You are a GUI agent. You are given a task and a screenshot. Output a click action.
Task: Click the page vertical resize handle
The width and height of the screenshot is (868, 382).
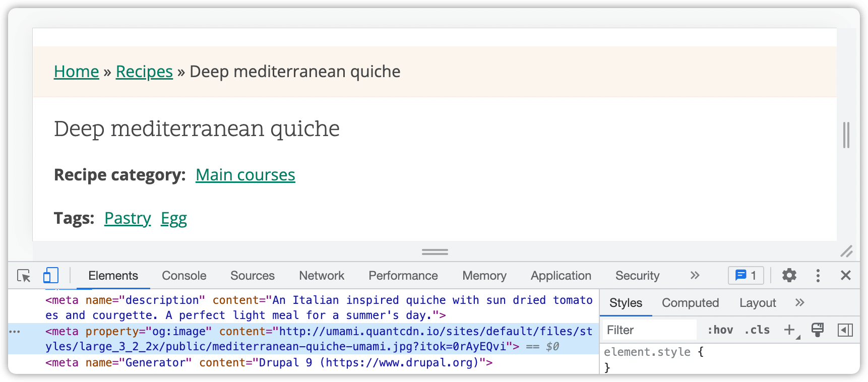846,135
